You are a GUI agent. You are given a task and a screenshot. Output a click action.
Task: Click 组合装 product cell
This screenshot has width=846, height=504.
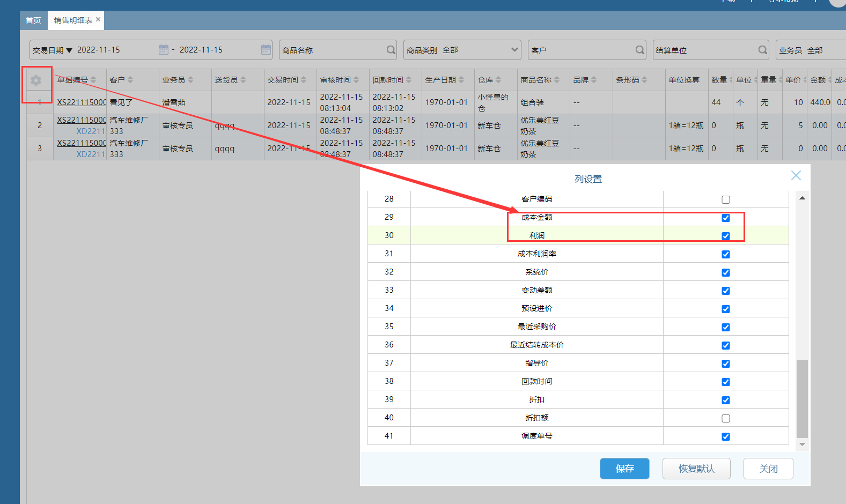(x=543, y=102)
